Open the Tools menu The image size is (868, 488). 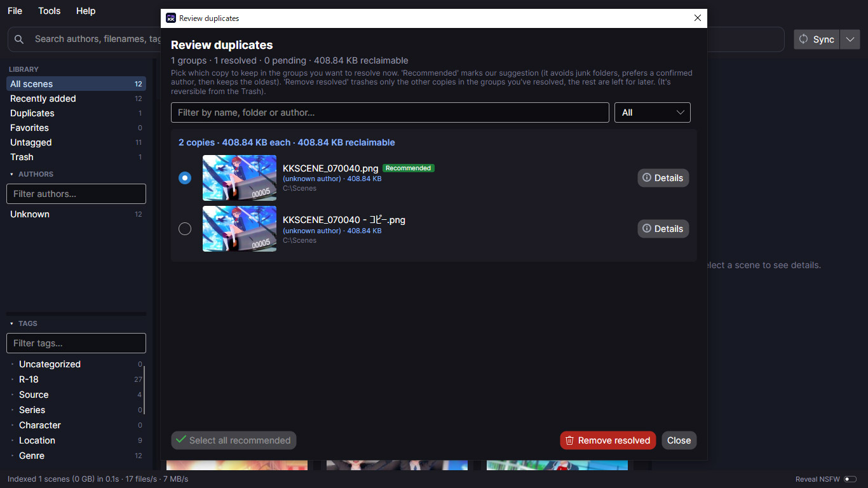click(x=49, y=11)
